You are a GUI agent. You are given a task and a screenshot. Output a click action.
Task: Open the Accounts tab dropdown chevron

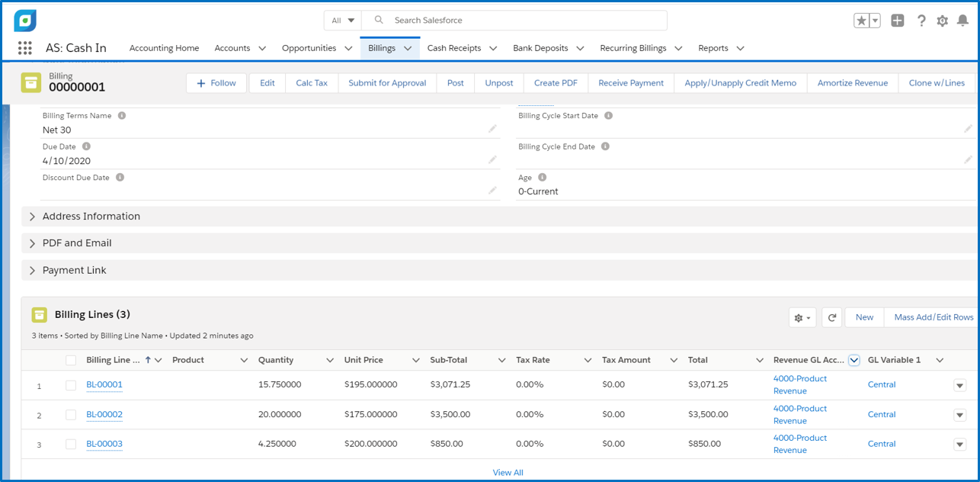pyautogui.click(x=262, y=48)
